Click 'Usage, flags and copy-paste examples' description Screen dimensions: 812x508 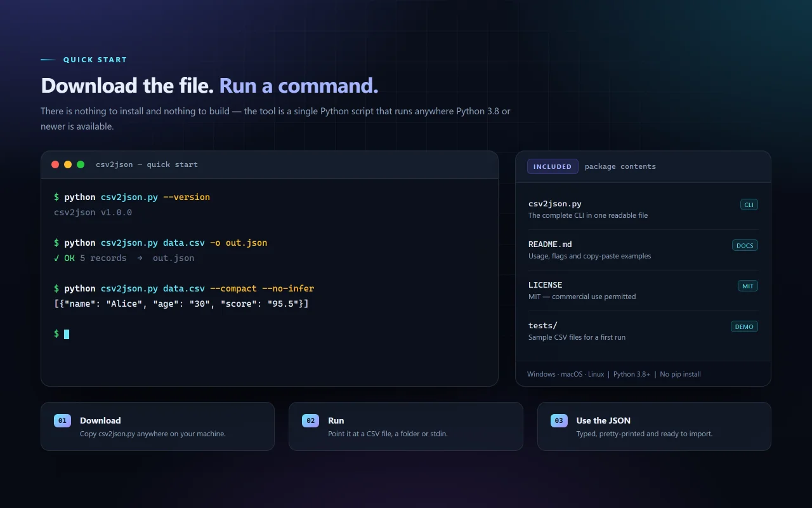point(590,256)
